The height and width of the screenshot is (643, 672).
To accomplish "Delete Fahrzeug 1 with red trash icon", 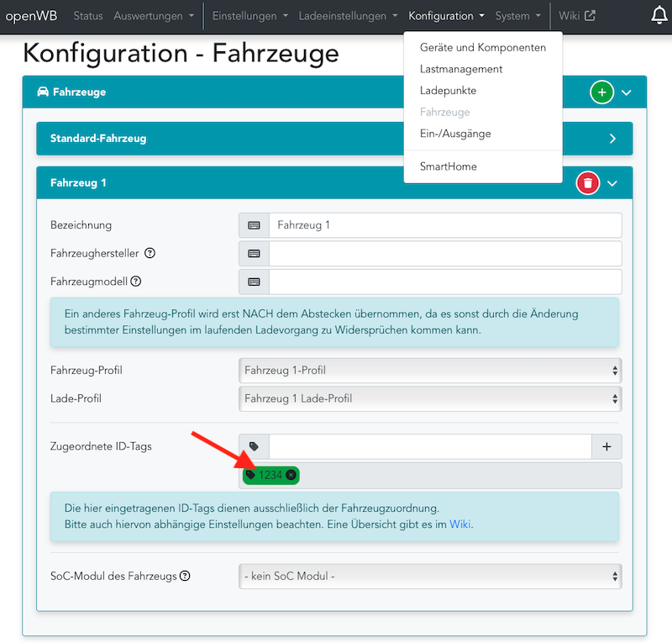I will 588,182.
